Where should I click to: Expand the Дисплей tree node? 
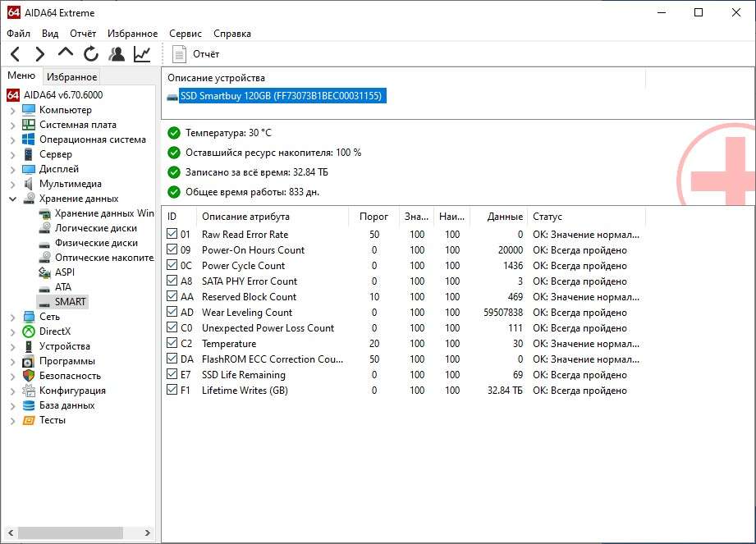click(x=12, y=170)
